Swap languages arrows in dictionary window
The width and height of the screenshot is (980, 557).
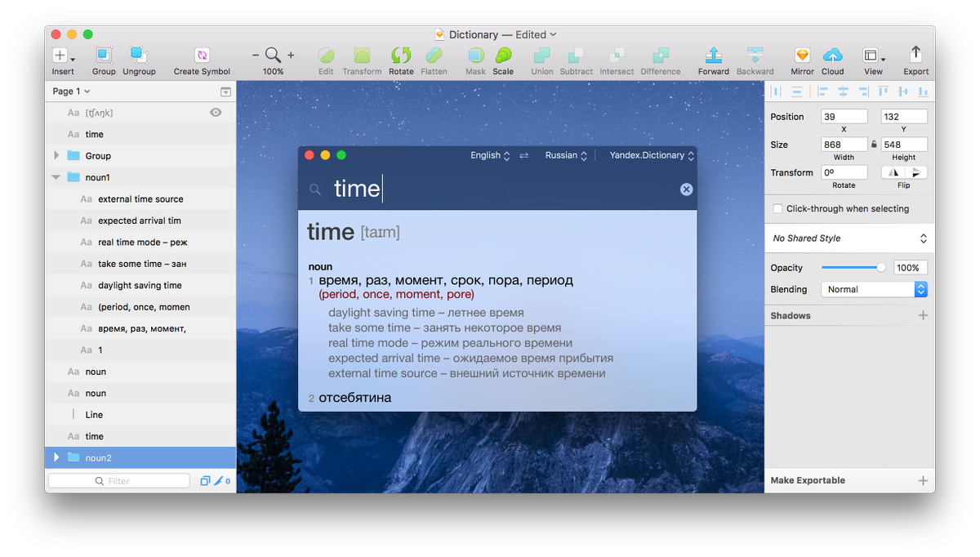click(x=524, y=155)
